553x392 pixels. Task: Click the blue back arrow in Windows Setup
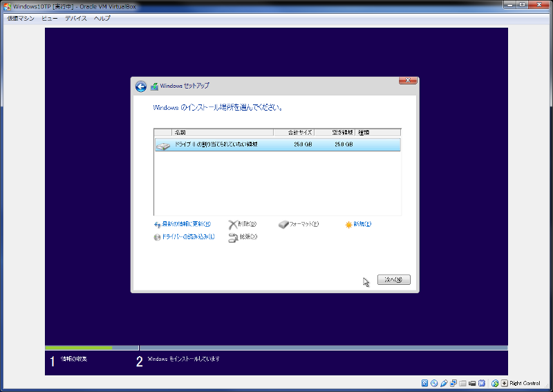[x=141, y=86]
